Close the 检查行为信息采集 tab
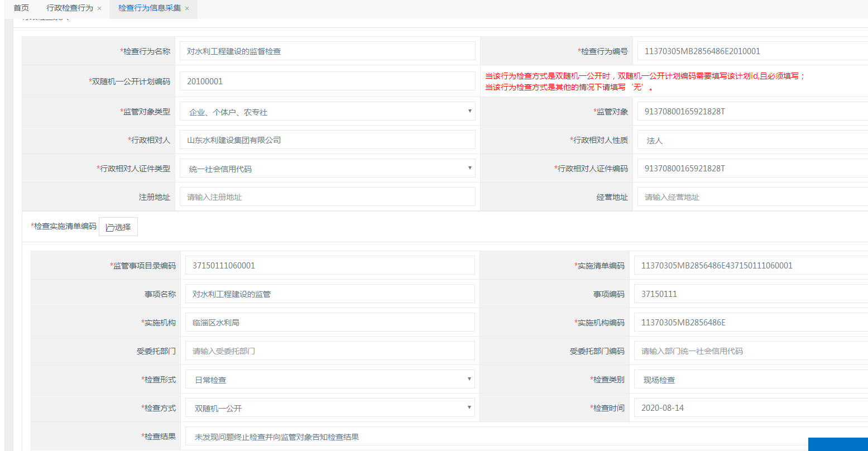Image resolution: width=868 pixels, height=451 pixels. (x=187, y=8)
